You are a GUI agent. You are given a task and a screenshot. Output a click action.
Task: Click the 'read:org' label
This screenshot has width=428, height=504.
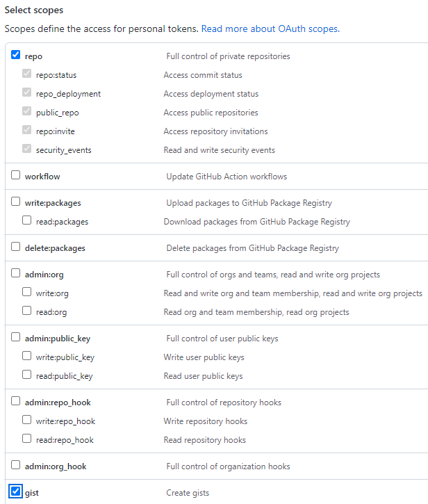[x=51, y=312]
